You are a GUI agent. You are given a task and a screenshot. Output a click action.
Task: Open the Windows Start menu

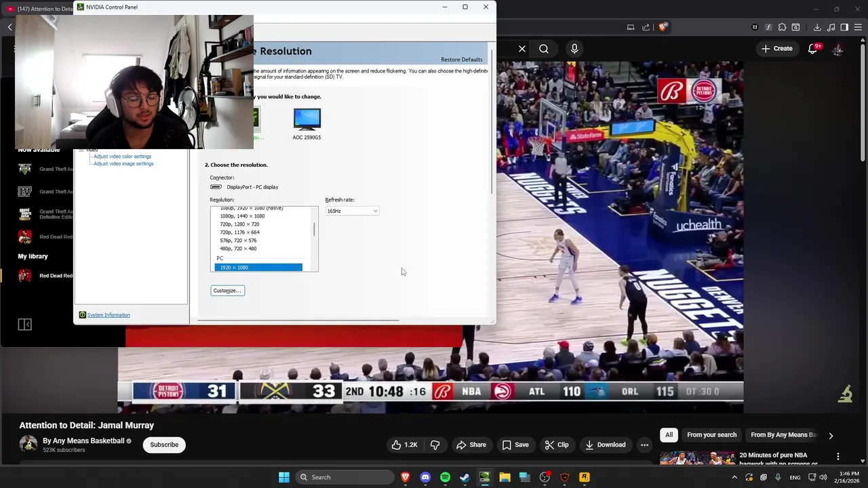pos(284,477)
